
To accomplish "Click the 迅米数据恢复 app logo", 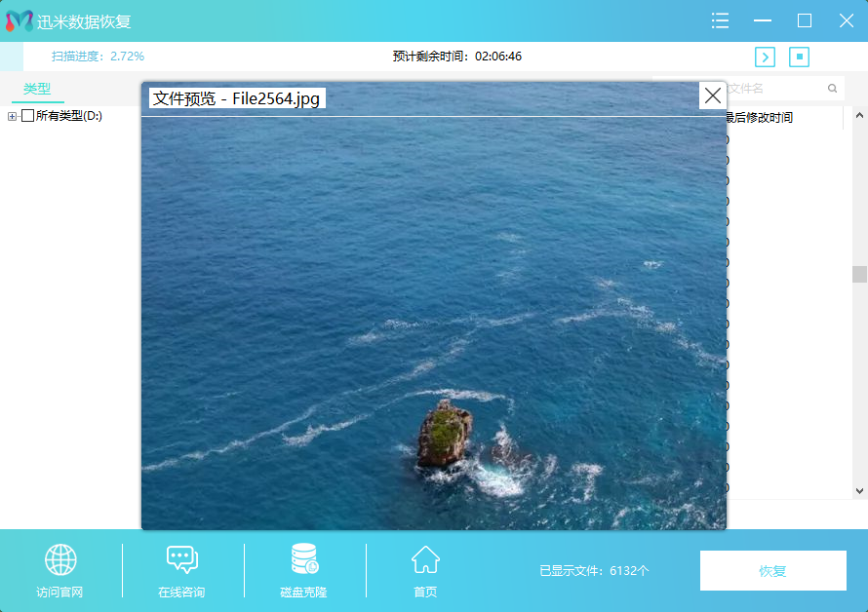I will (x=19, y=21).
